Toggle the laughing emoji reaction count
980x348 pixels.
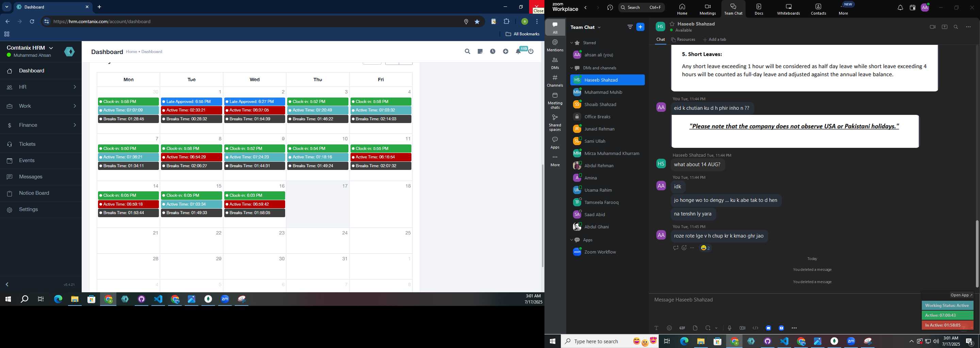coord(706,248)
